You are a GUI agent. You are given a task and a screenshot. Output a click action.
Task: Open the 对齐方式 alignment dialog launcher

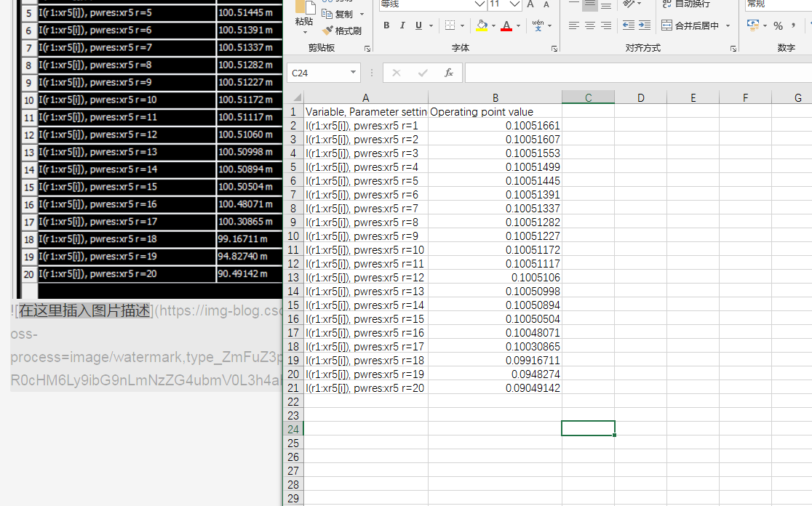click(733, 47)
